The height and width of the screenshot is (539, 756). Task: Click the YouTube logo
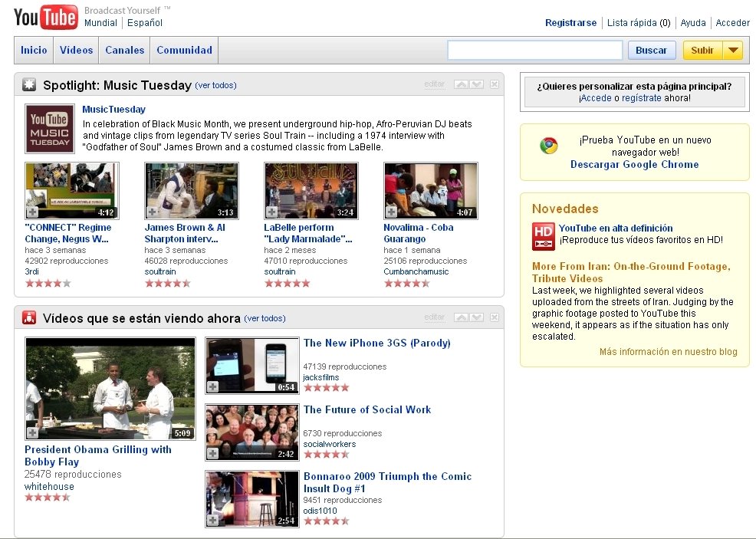45,16
